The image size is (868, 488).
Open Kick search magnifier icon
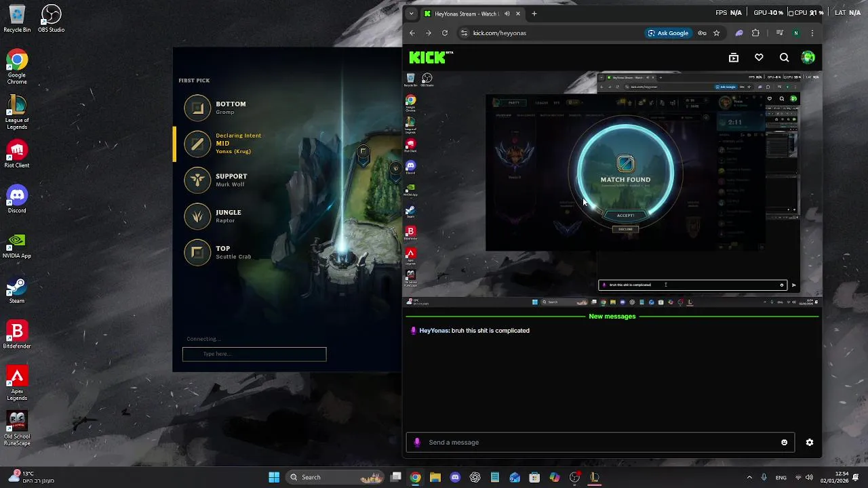coord(784,58)
